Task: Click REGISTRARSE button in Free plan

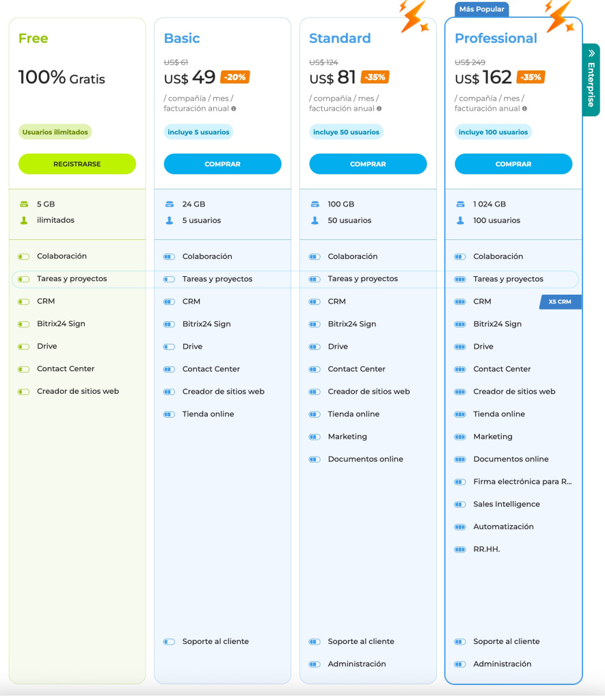Action: tap(77, 164)
